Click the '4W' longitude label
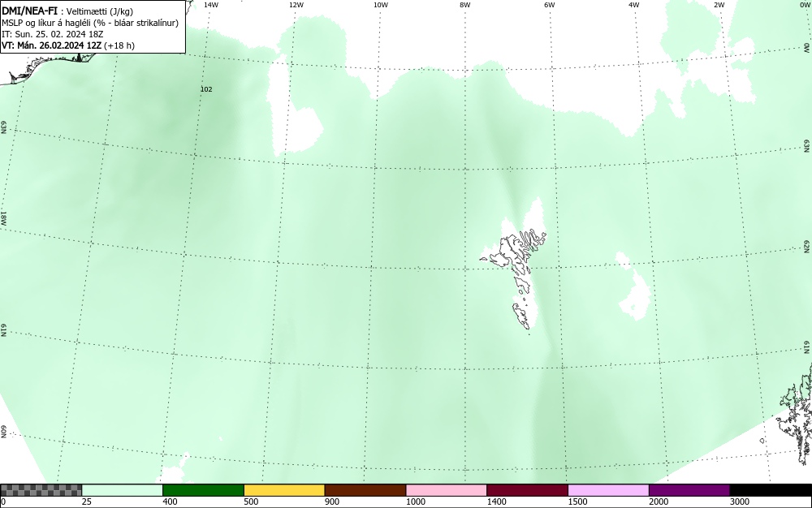The image size is (812, 508). (x=634, y=5)
